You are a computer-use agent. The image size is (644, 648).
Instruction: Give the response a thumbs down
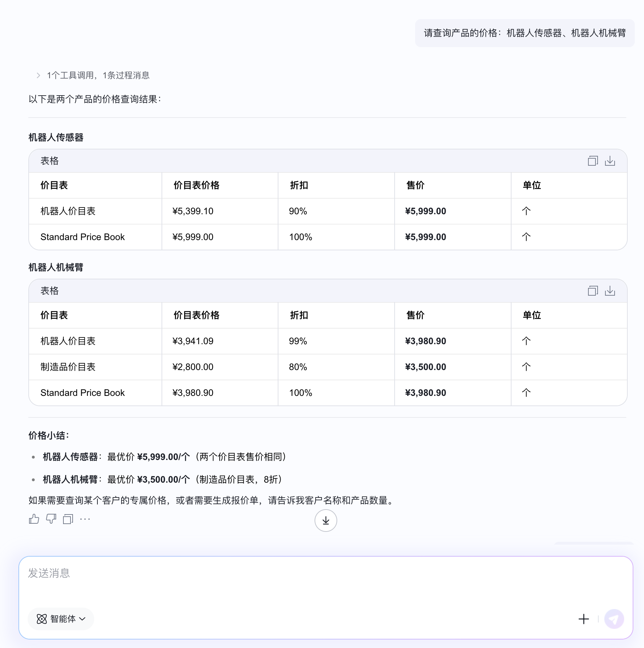coord(51,519)
